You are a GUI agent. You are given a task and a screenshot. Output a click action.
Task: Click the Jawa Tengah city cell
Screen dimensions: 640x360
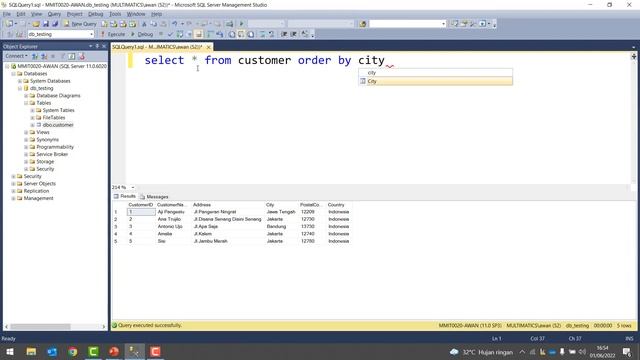pos(281,212)
